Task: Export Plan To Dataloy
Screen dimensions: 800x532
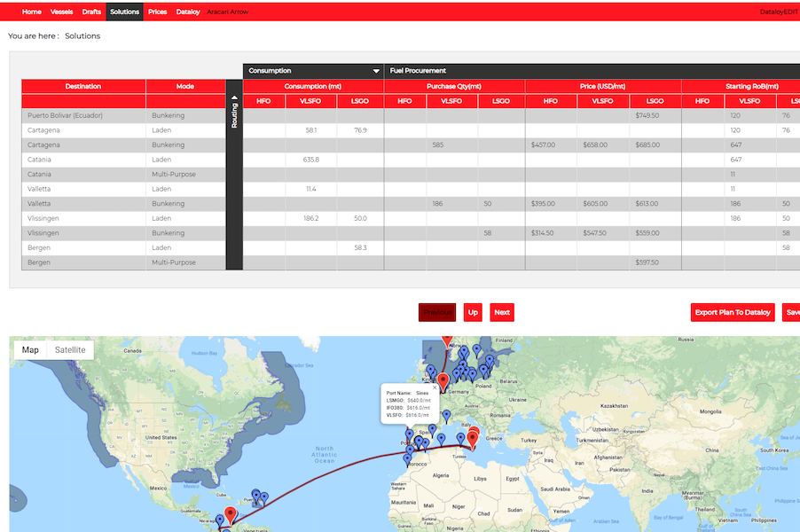Action: 733,312
